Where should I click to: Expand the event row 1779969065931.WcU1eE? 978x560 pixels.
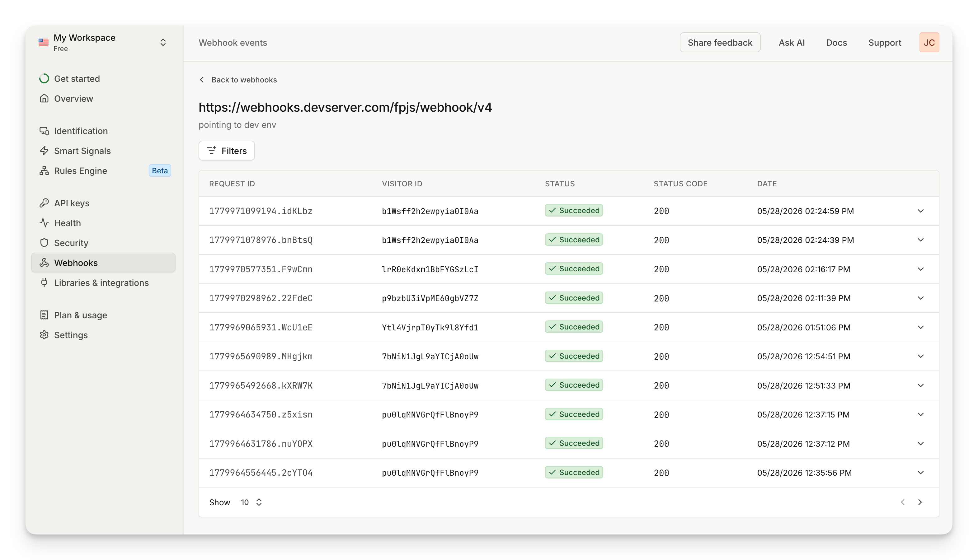click(x=921, y=327)
